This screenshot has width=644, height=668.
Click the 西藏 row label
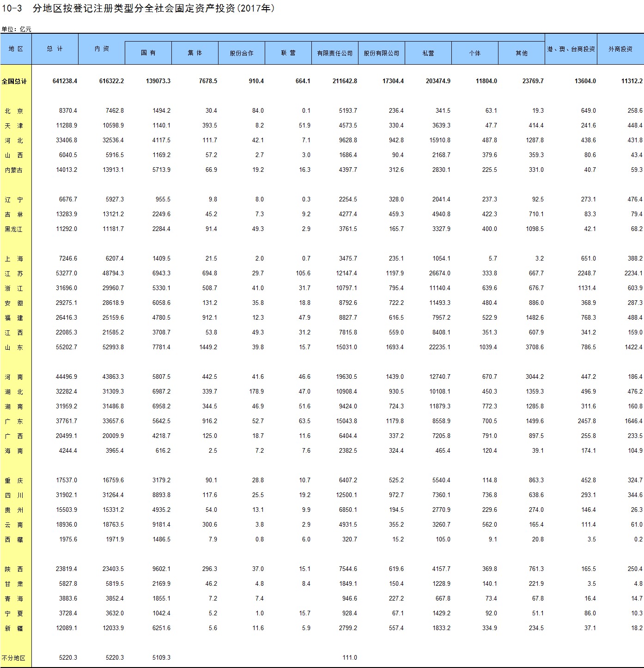[x=14, y=540]
